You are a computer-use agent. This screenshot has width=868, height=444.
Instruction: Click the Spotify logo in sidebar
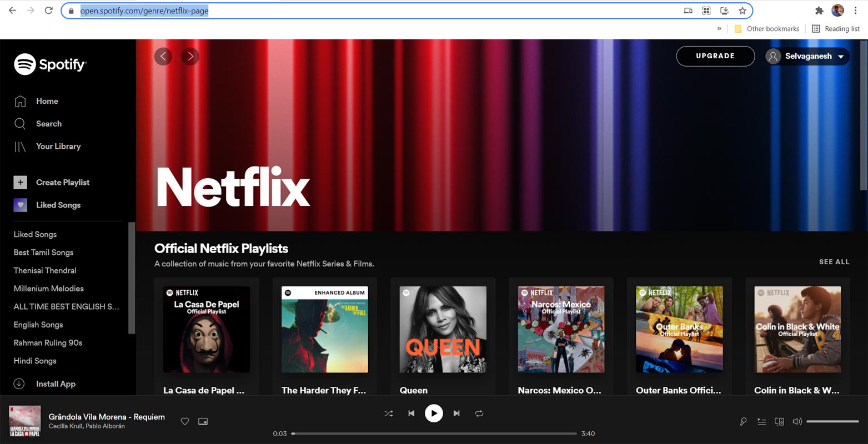(51, 64)
